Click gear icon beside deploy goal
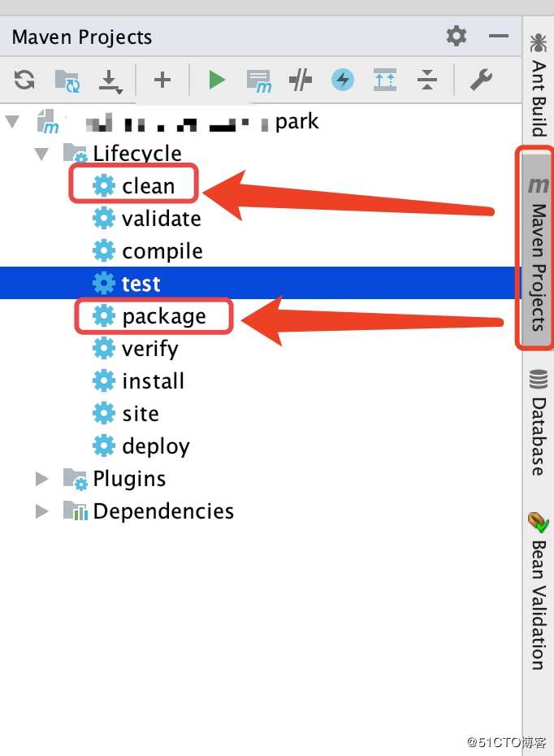 (x=104, y=445)
